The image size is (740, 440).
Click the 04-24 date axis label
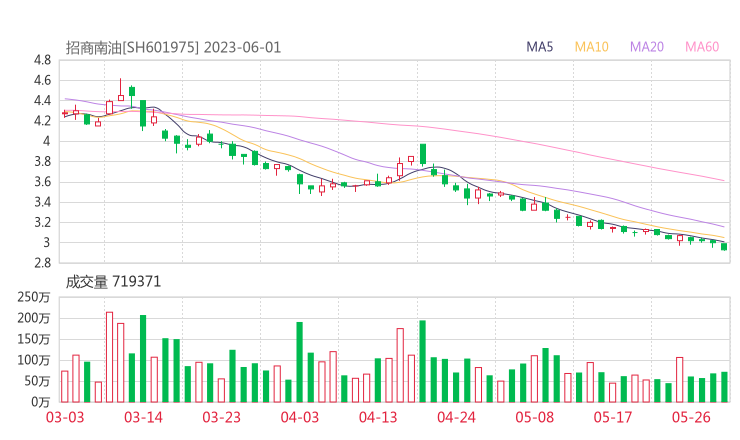(x=456, y=417)
